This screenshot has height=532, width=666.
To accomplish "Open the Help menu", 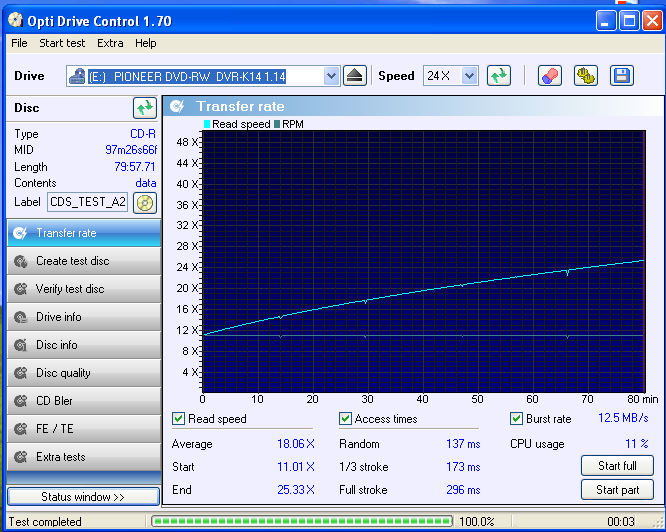I will (x=146, y=43).
